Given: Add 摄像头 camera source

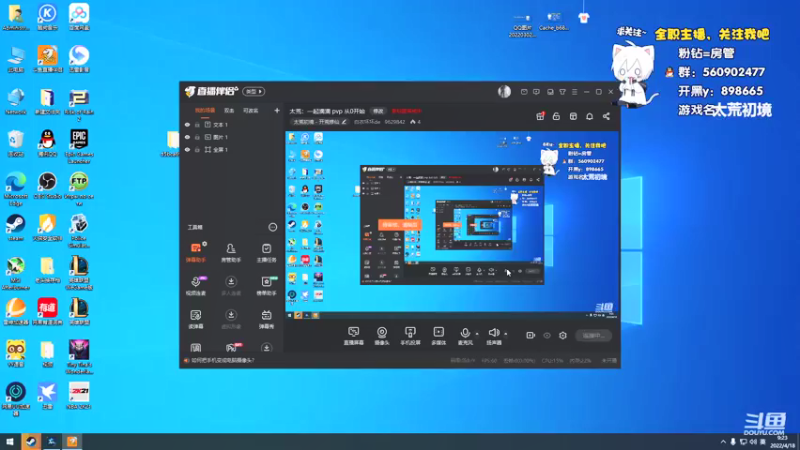Looking at the screenshot, I should point(382,336).
